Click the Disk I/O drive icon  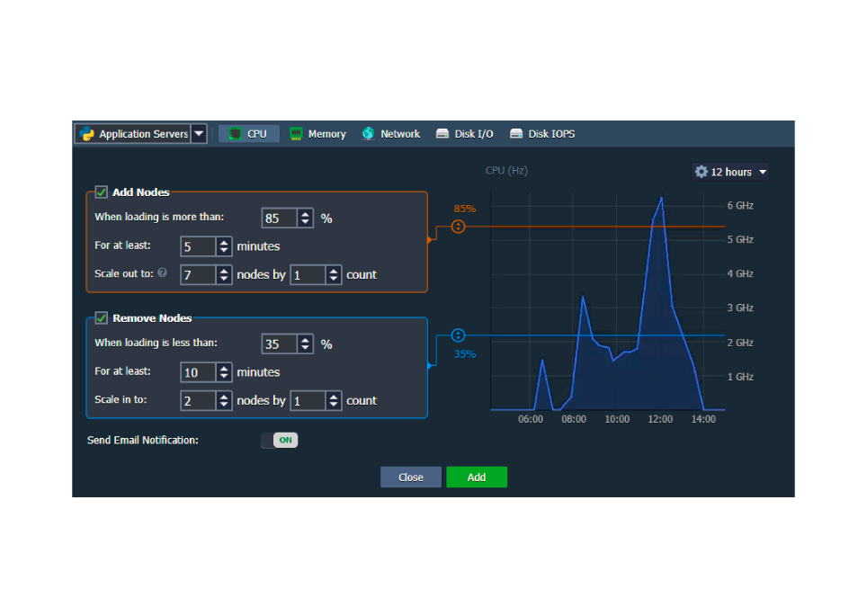[442, 134]
